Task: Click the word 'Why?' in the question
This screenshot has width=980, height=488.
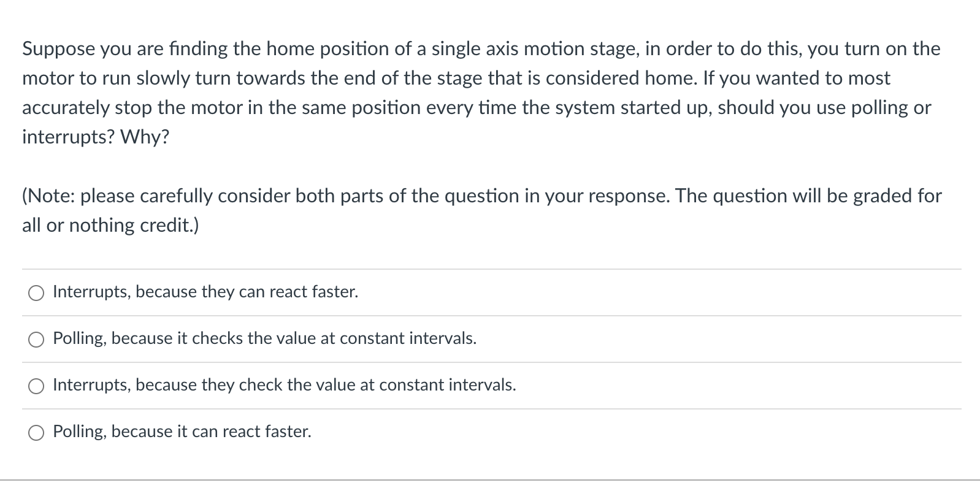Action: click(145, 137)
